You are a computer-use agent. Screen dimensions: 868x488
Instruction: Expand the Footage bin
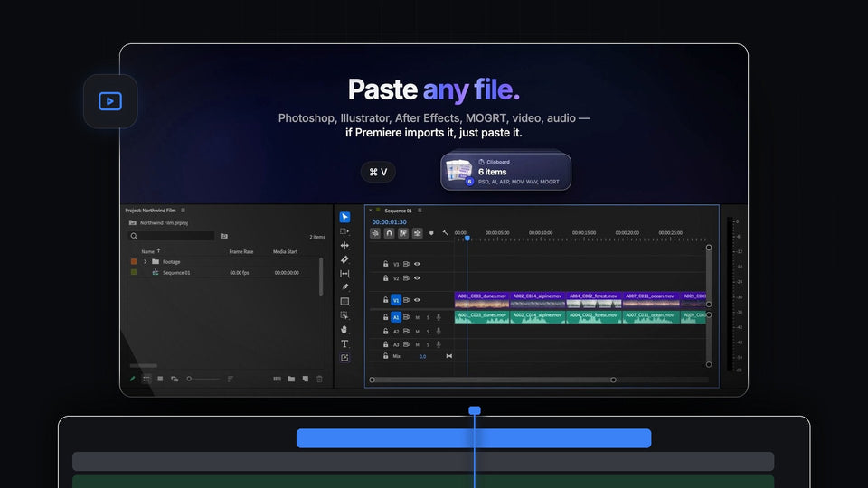tap(145, 262)
